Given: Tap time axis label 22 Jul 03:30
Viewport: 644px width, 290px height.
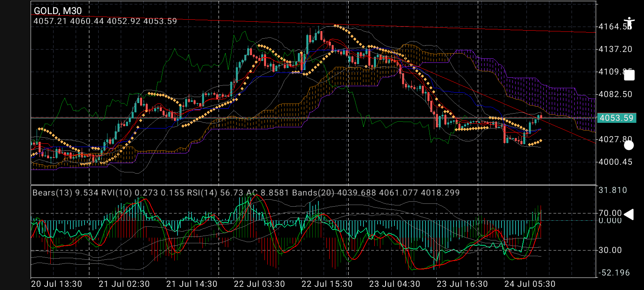Looking at the screenshot, I should coord(259,284).
